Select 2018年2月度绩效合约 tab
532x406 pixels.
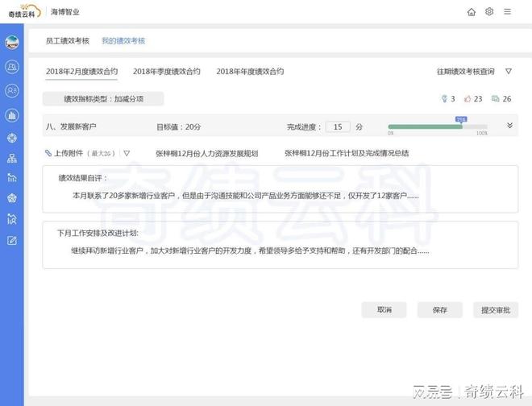point(81,72)
